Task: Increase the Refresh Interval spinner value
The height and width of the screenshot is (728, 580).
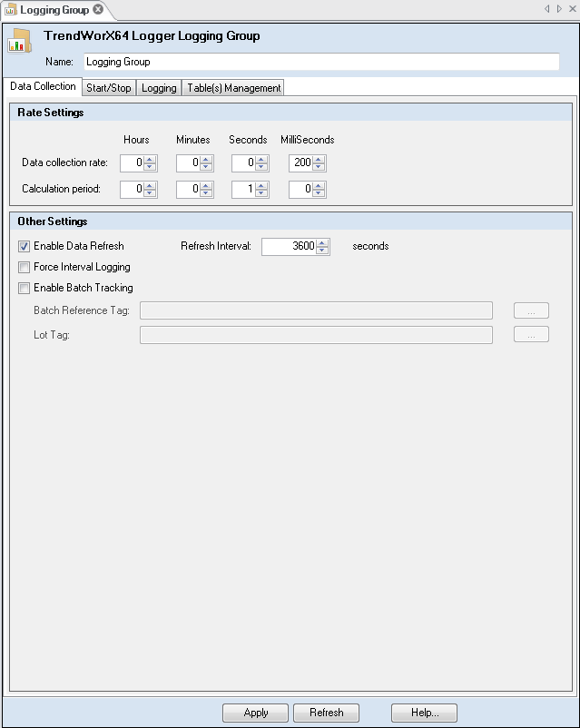Action: click(x=322, y=242)
